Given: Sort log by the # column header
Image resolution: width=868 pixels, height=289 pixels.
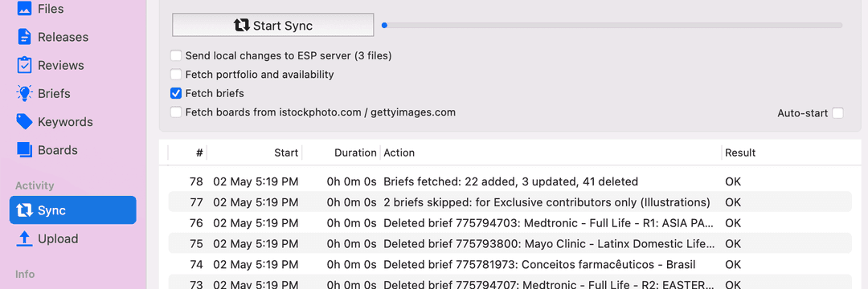Looking at the screenshot, I should (x=187, y=153).
